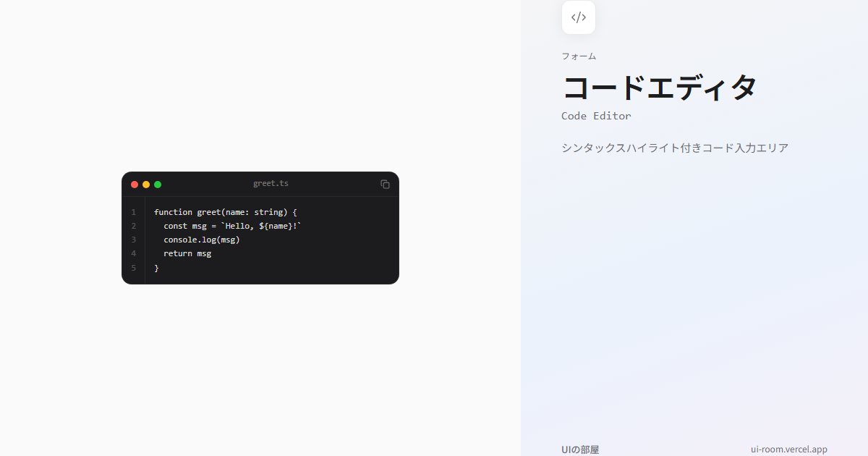Click the シンタックスハイライト付きコード入力エリア description

click(x=675, y=148)
